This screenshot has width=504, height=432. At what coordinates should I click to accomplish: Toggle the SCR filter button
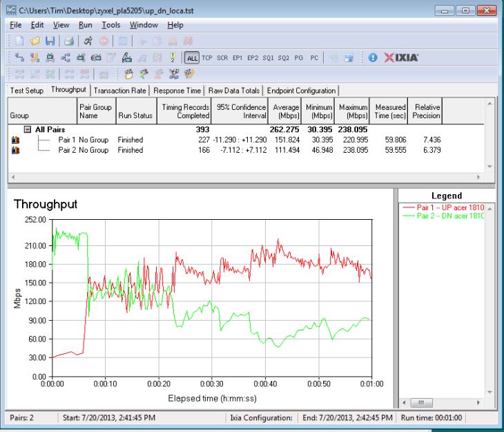pyautogui.click(x=222, y=58)
